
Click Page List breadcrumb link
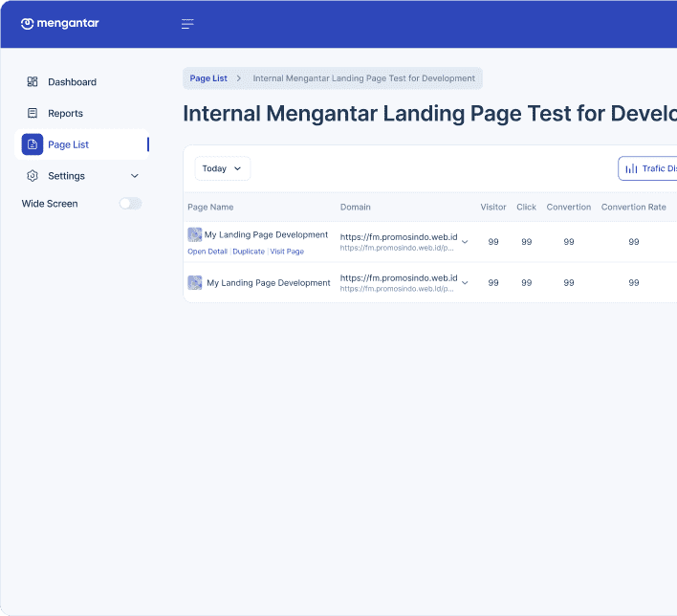point(208,78)
